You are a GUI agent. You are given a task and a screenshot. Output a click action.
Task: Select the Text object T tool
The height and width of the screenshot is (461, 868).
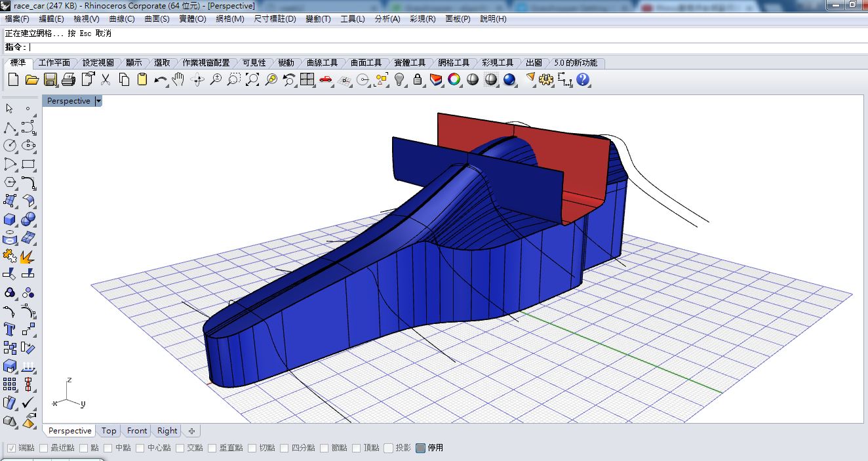click(10, 329)
